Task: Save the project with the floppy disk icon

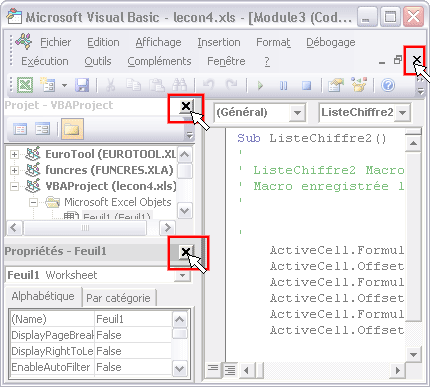Action: click(82, 85)
